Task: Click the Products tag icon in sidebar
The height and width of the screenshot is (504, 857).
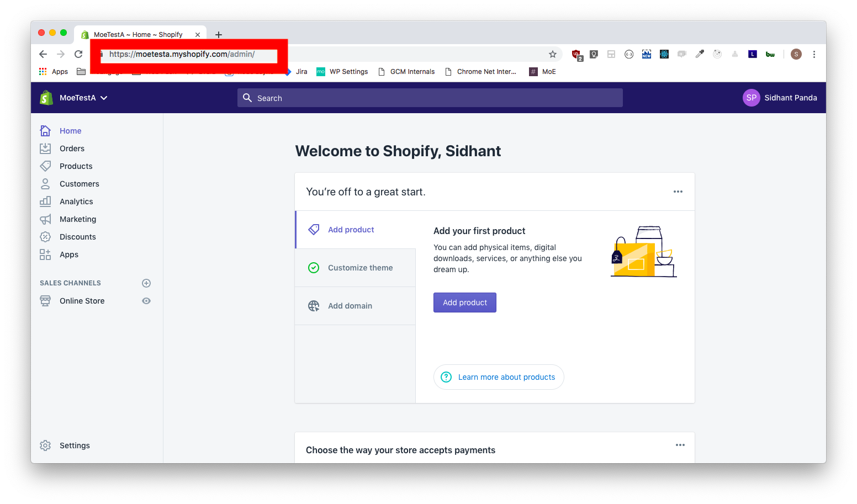Action: [x=45, y=166]
